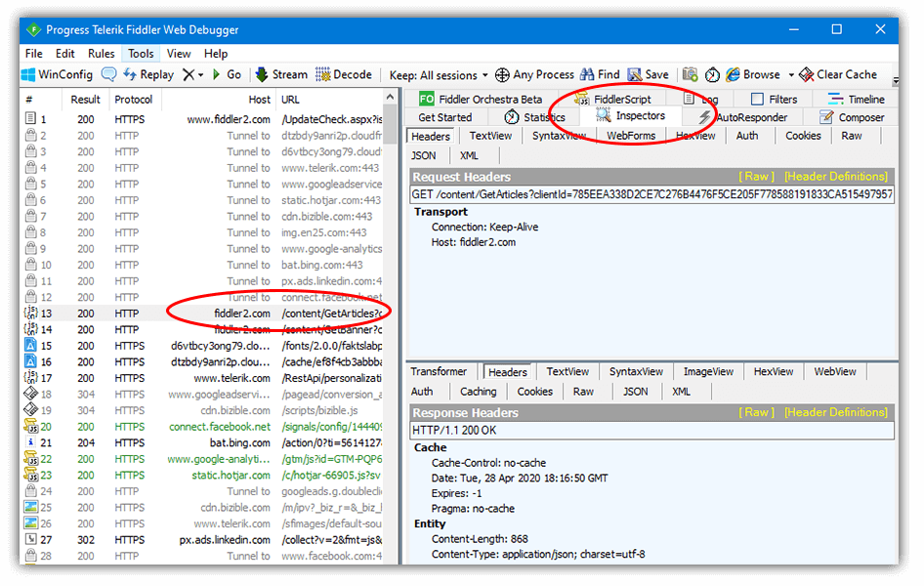Click the document icon of session 1
924x586 pixels.
(x=30, y=119)
